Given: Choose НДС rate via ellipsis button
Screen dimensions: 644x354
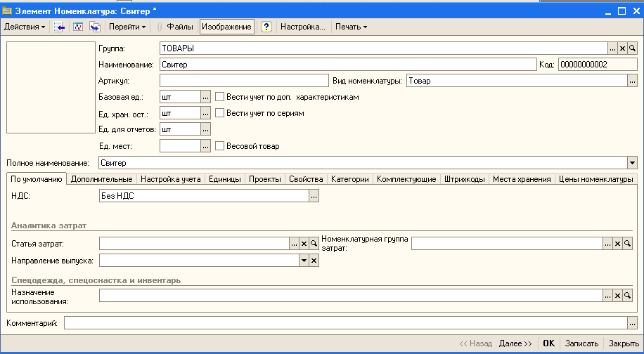Looking at the screenshot, I should tap(314, 196).
